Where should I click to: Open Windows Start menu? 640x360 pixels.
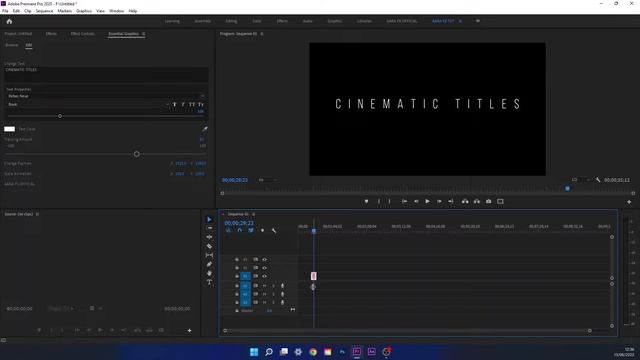(254, 352)
